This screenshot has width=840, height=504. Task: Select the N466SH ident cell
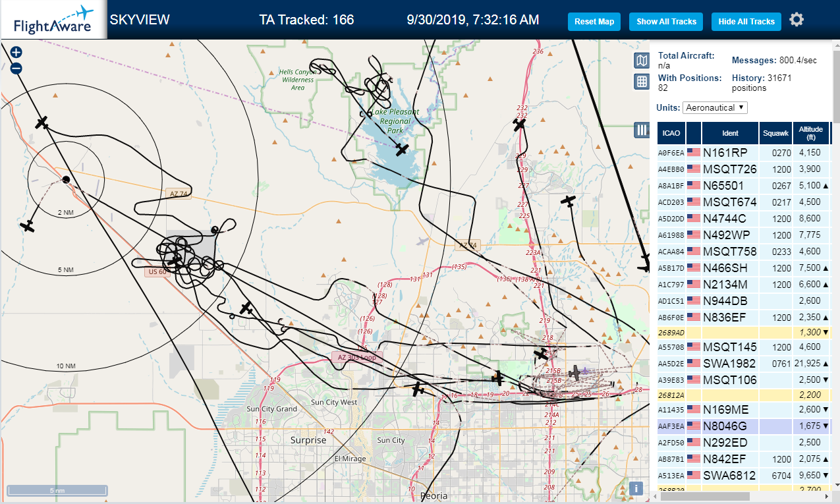pyautogui.click(x=730, y=267)
